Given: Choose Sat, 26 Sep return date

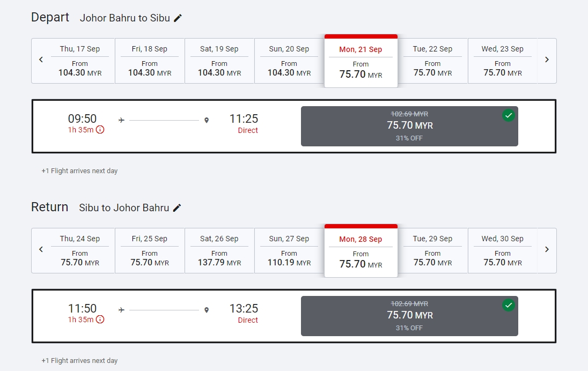Looking at the screenshot, I should click(219, 251).
